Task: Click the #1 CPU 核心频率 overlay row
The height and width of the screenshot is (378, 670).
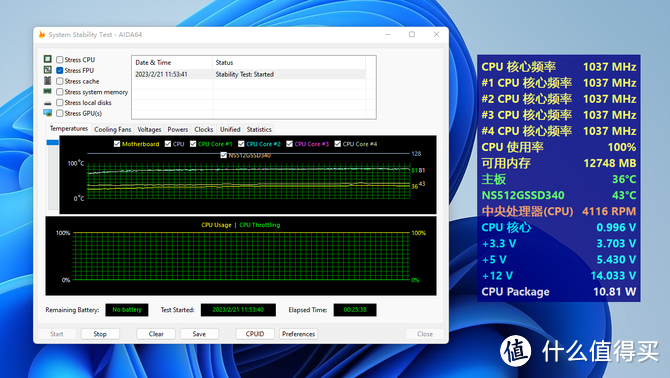Action: 558,83
